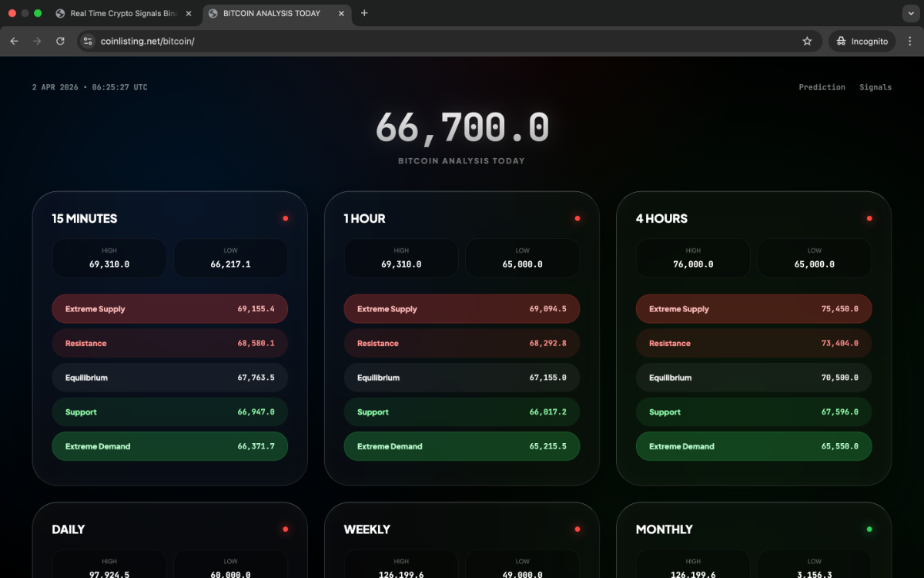This screenshot has width=924, height=578.
Task: Click the date and UTC time stamp
Action: (x=90, y=87)
